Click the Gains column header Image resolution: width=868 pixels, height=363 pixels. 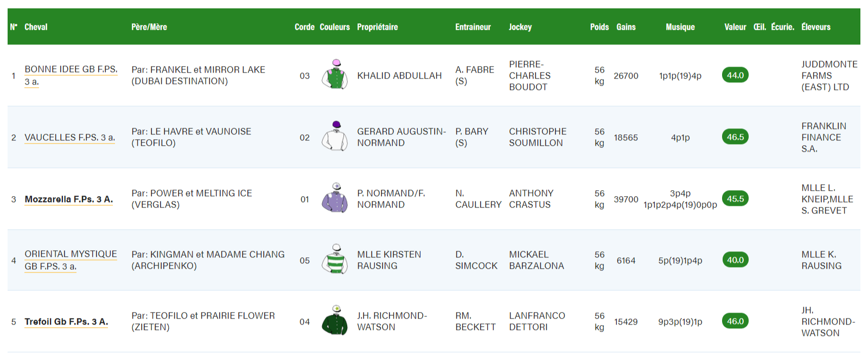pyautogui.click(x=627, y=27)
